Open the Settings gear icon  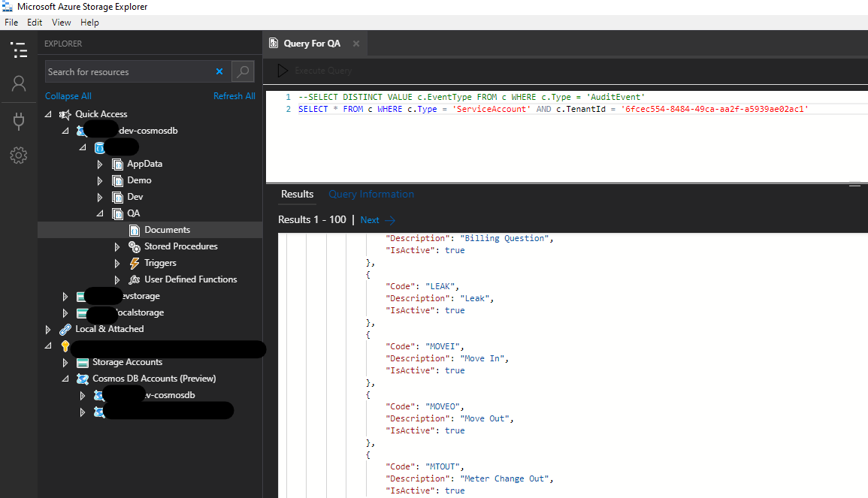(x=19, y=155)
